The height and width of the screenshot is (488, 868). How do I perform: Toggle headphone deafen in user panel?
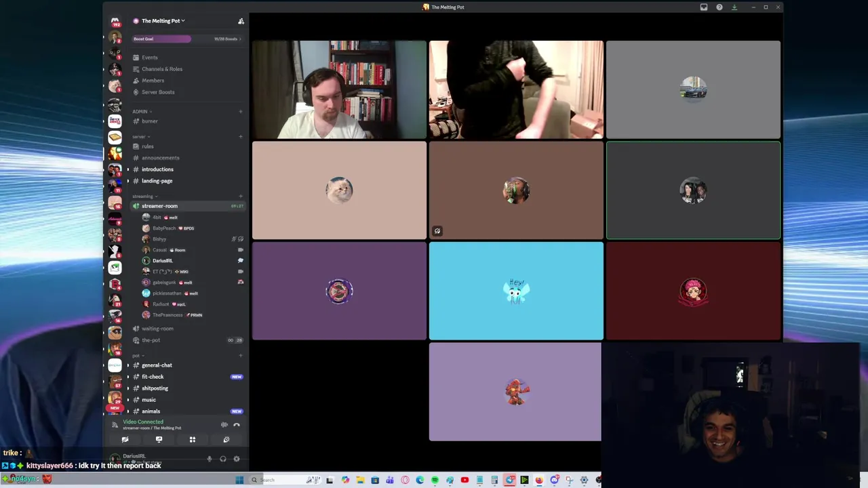point(223,459)
